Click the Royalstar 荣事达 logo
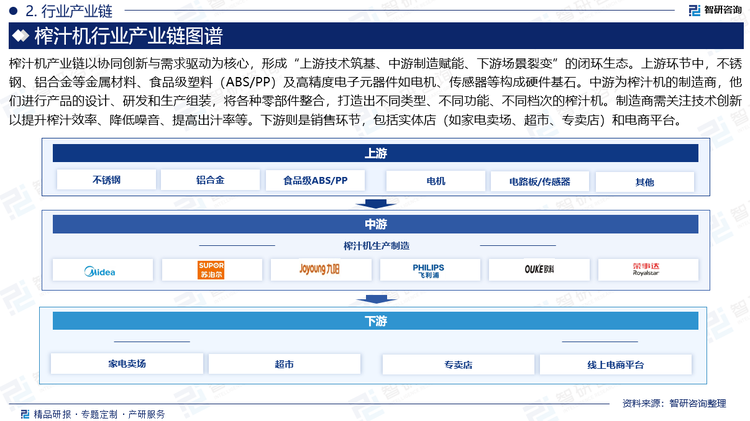 pos(646,269)
